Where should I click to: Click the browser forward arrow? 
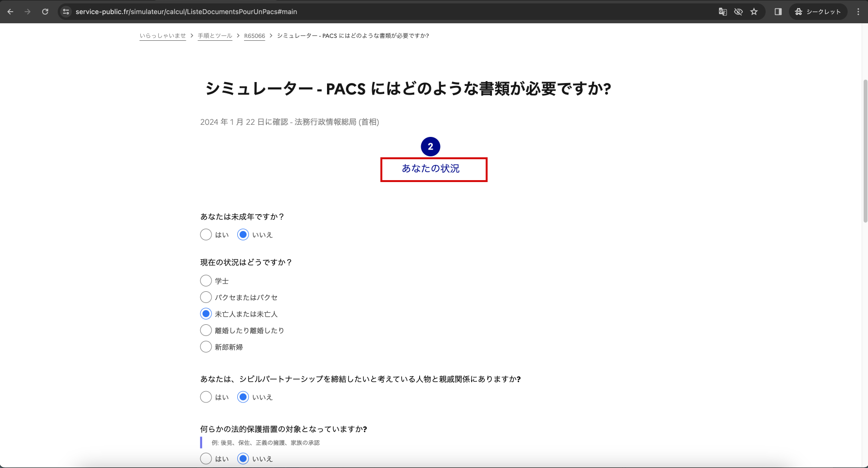point(28,12)
